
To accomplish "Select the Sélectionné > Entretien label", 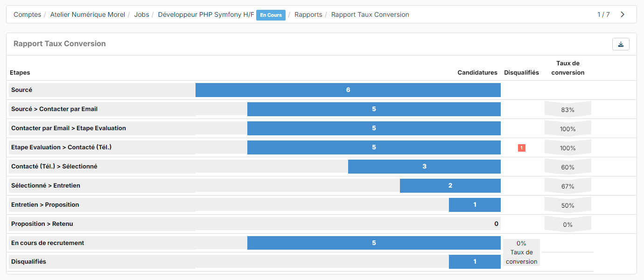I will pyautogui.click(x=46, y=186).
